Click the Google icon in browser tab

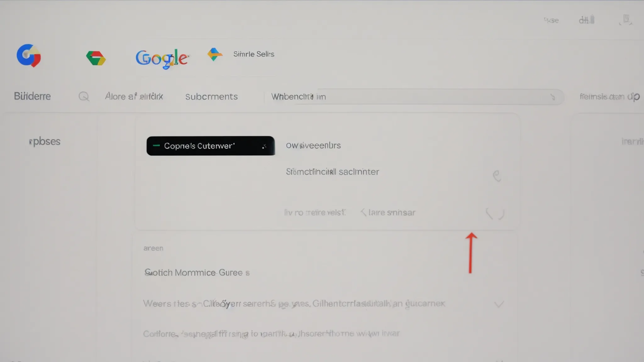click(x=28, y=55)
